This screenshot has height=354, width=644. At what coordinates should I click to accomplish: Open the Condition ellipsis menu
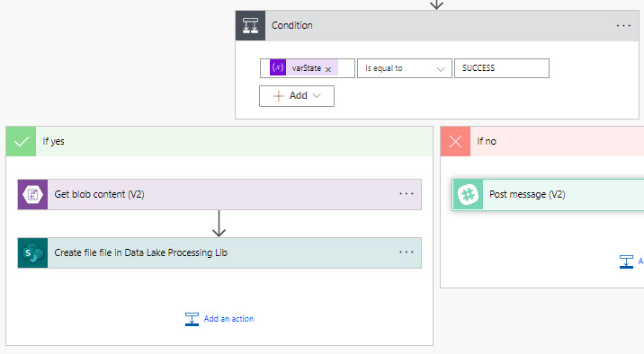(x=623, y=26)
